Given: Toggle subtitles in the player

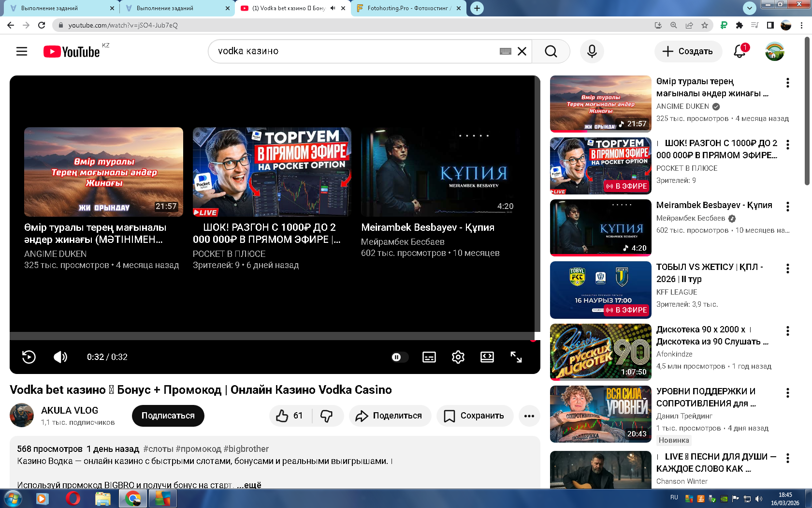Looking at the screenshot, I should coord(429,357).
